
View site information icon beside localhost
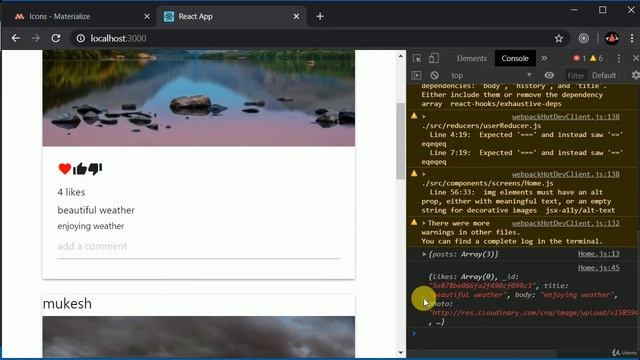[81, 38]
